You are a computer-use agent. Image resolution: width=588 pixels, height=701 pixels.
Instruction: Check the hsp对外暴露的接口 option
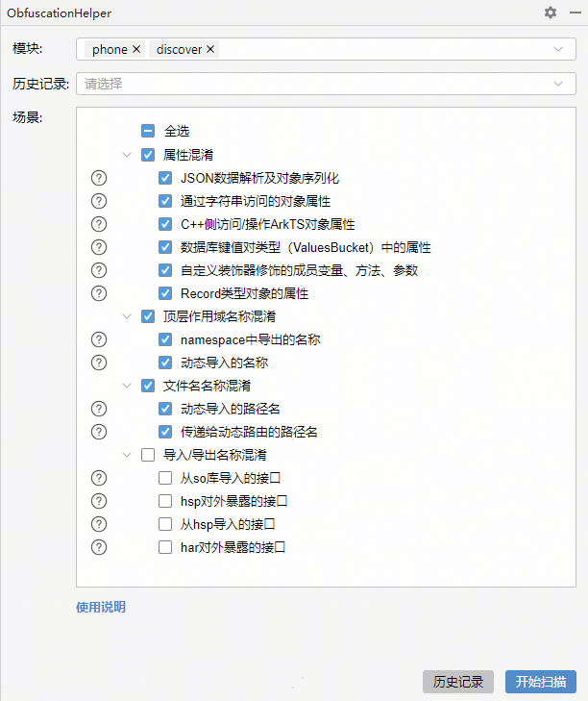pos(165,501)
